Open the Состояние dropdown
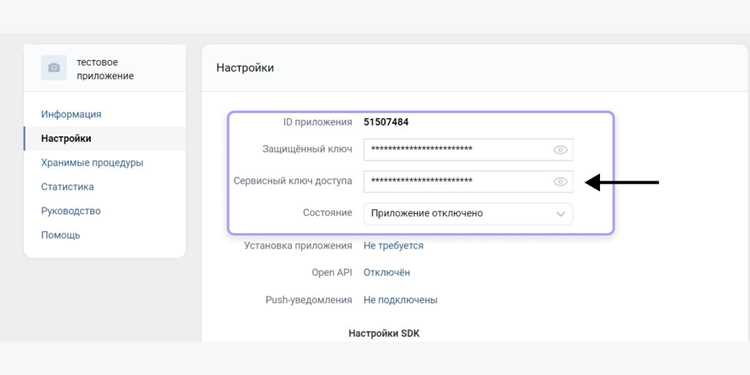This screenshot has height=375, width=750. click(468, 213)
